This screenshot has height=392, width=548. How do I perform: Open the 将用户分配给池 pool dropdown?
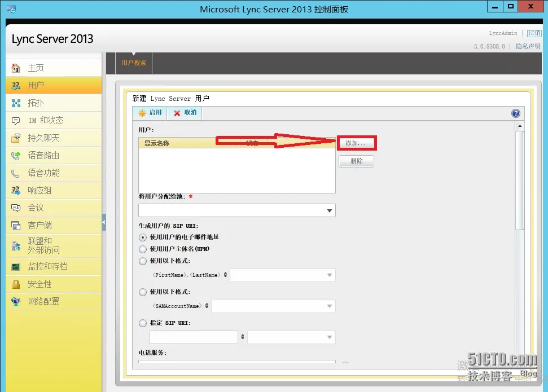(237, 211)
